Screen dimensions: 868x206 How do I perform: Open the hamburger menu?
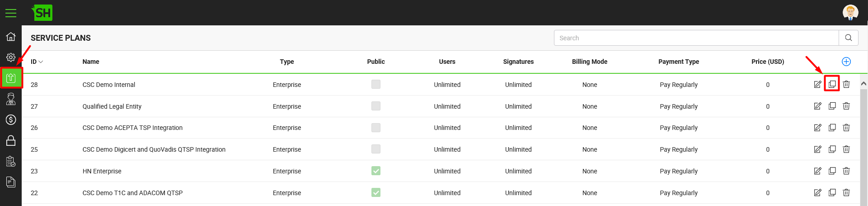11,13
